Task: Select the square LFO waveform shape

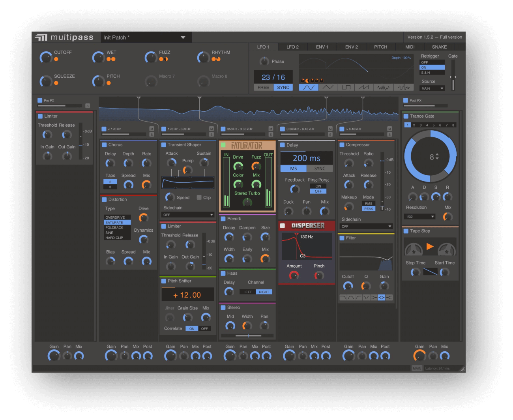Action: coord(346,87)
